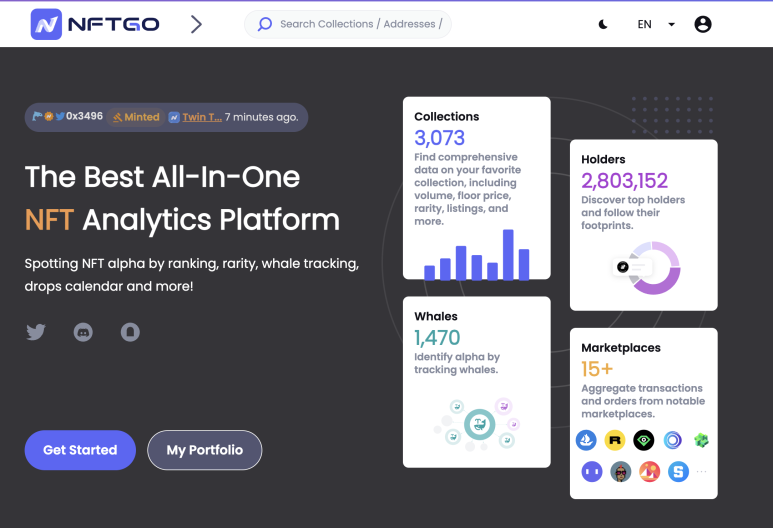Click the Foundation-style mountain marketplace icon
773x528 pixels.
click(650, 472)
